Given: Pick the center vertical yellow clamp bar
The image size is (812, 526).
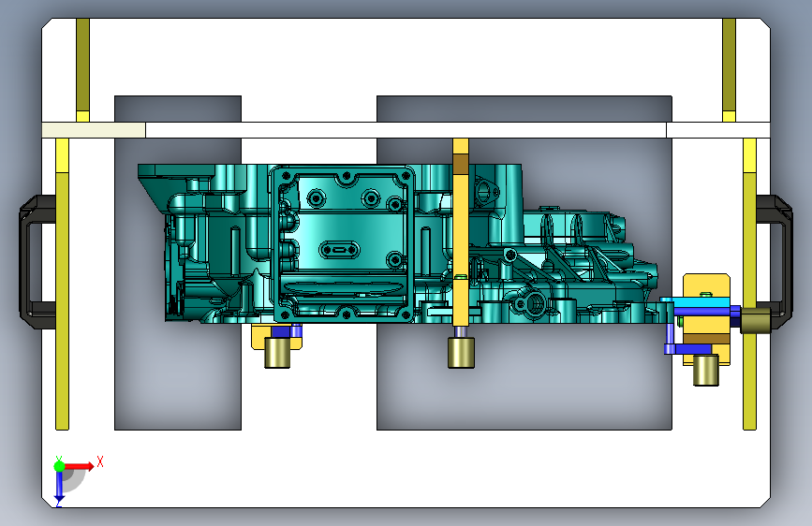Looking at the screenshot, I should click(x=461, y=232).
